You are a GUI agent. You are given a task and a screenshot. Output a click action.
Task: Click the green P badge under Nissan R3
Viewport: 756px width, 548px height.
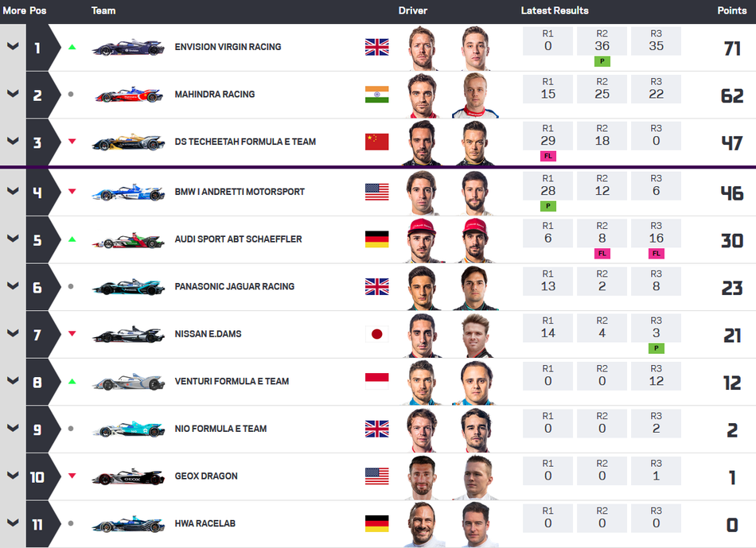tap(657, 348)
